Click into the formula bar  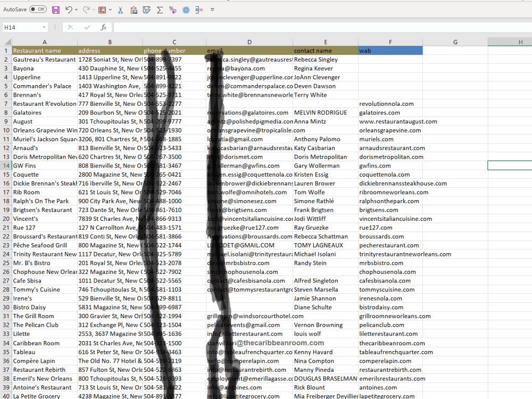pos(322,28)
